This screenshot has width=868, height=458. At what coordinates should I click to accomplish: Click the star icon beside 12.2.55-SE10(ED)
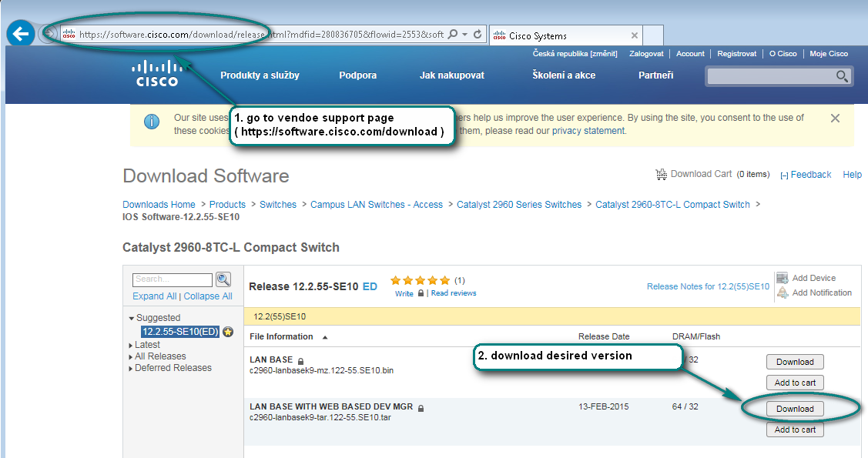pos(227,332)
